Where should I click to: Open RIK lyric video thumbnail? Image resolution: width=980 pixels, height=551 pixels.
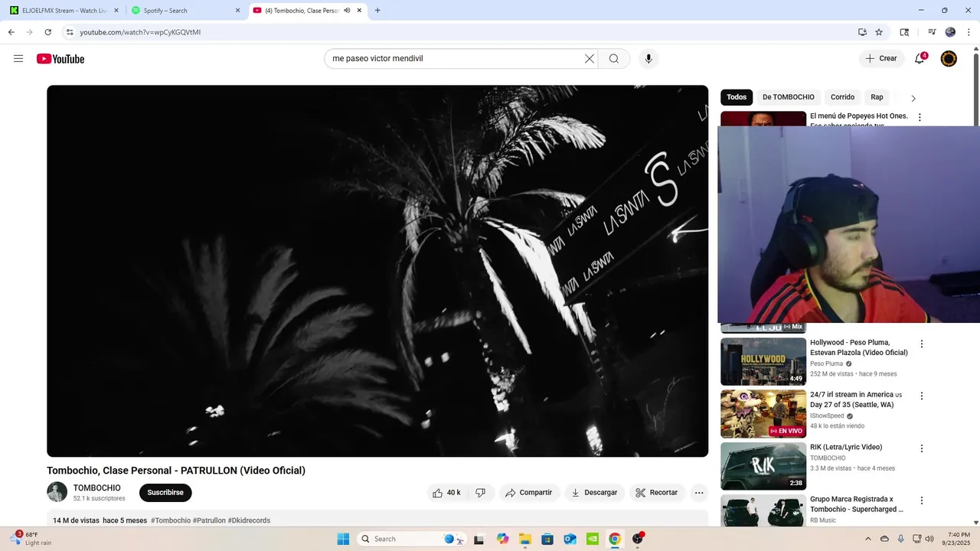point(763,465)
